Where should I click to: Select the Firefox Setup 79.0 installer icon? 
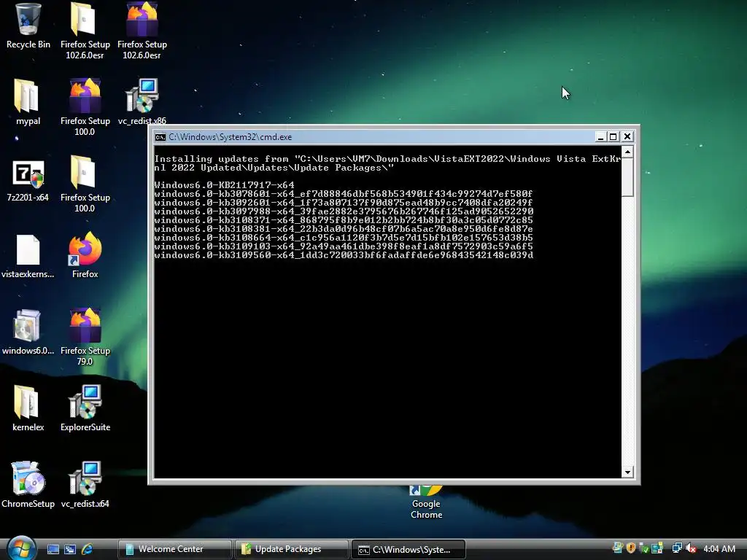[85, 337]
